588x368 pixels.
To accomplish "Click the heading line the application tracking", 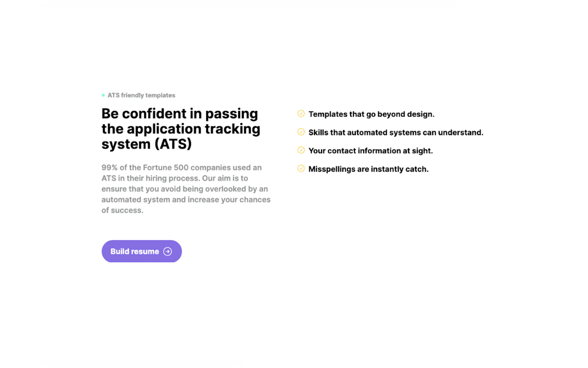I will 181,129.
